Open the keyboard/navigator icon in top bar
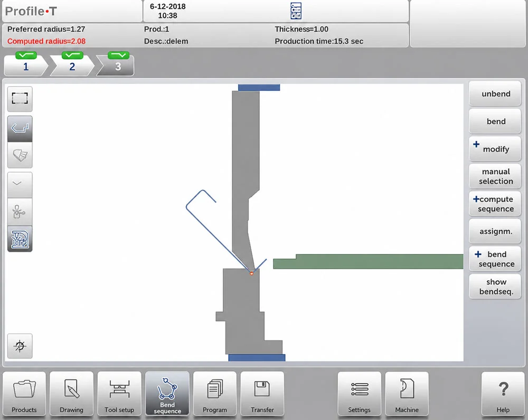The height and width of the screenshot is (420, 528). [296, 11]
